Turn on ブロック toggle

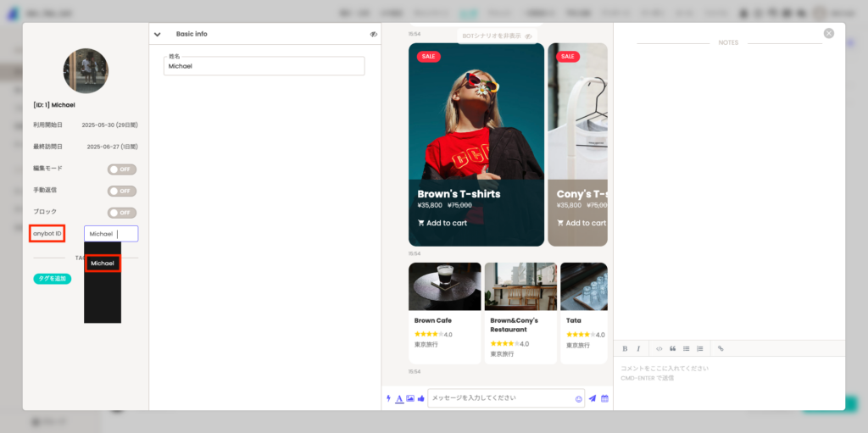(x=122, y=213)
